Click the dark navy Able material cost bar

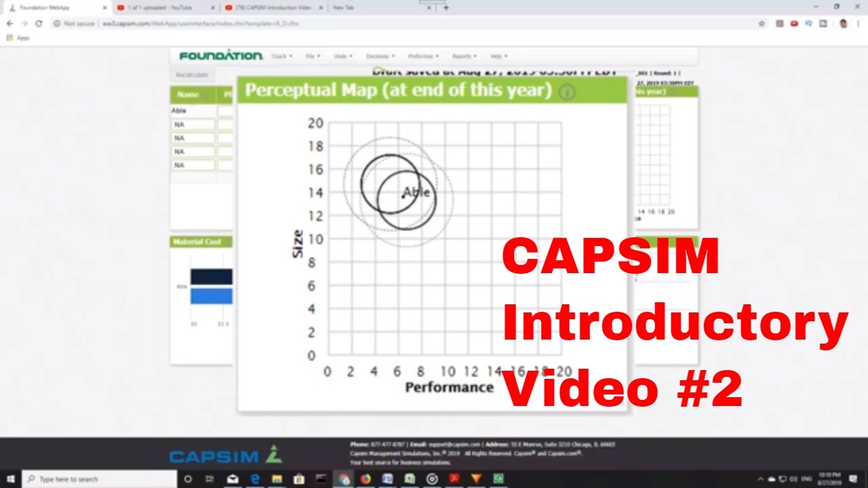(x=211, y=277)
